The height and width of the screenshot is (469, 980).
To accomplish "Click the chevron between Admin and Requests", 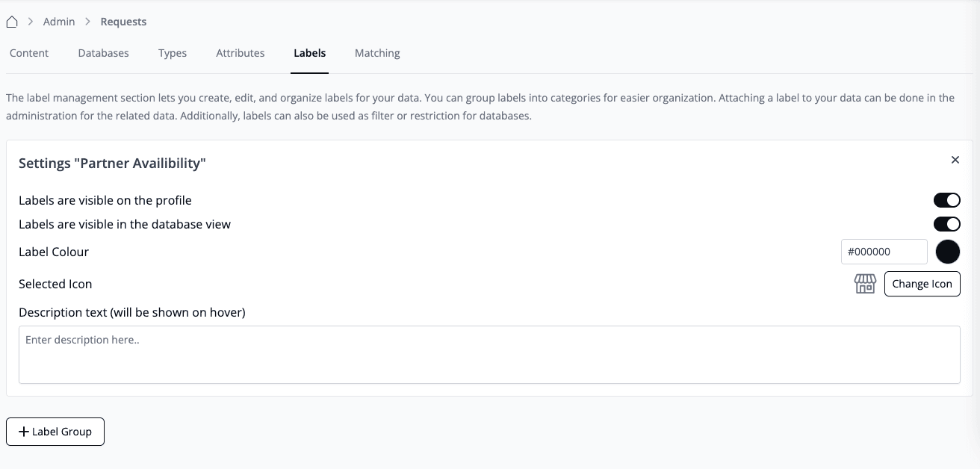I will [87, 22].
